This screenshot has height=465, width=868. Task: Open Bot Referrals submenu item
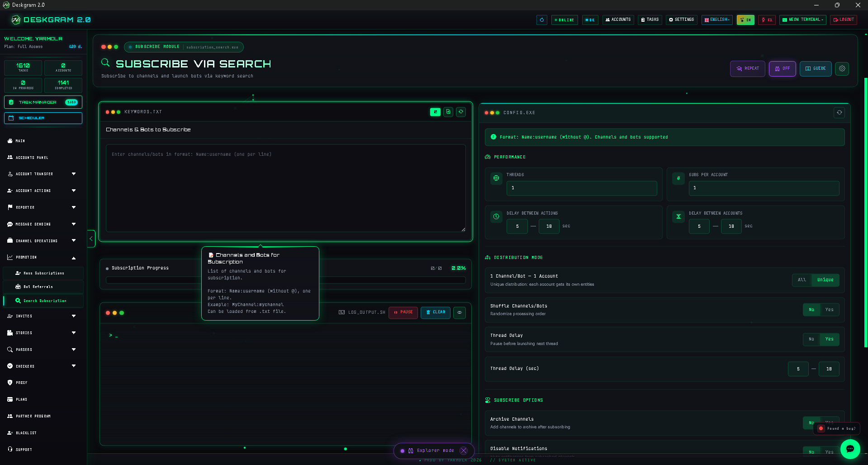click(x=43, y=287)
